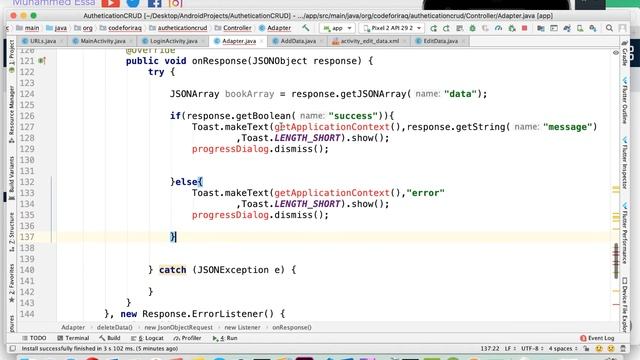The width and height of the screenshot is (640, 360).
Task: Click the java folder in navigation bar
Action: coord(56,28)
